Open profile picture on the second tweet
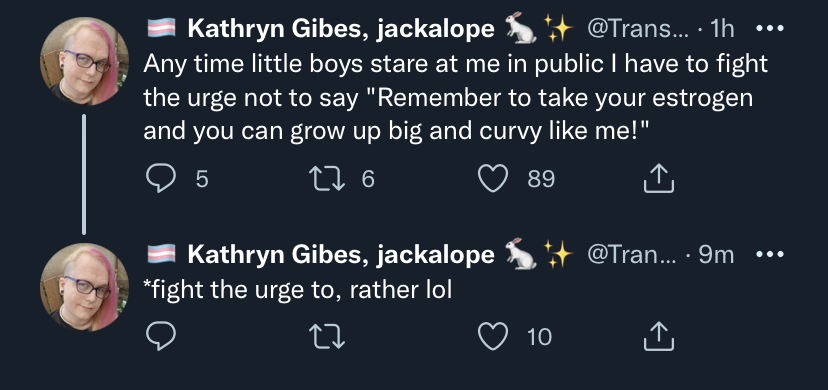 [x=84, y=287]
